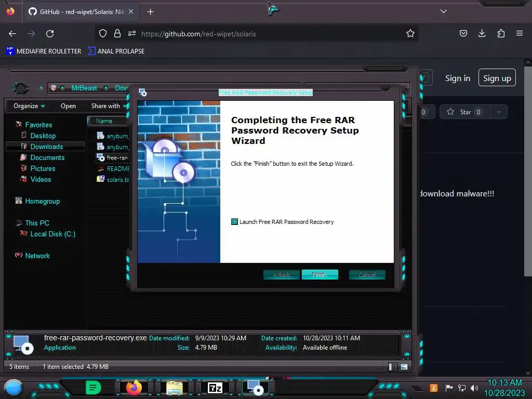Click the Java update tray icon
Viewport: 532px width, 399px height.
point(433,388)
